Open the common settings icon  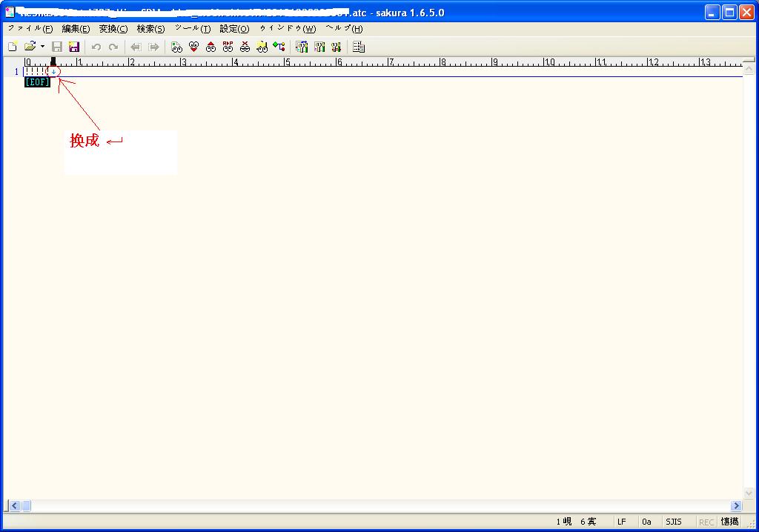[336, 47]
